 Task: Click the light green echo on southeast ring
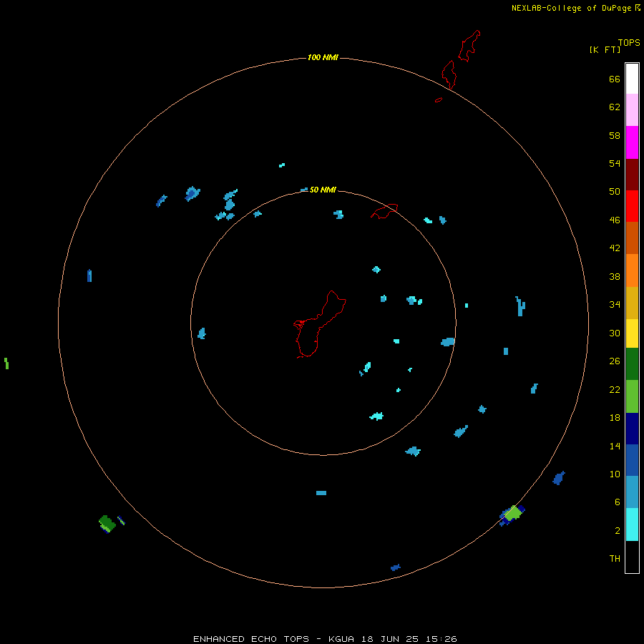click(513, 513)
